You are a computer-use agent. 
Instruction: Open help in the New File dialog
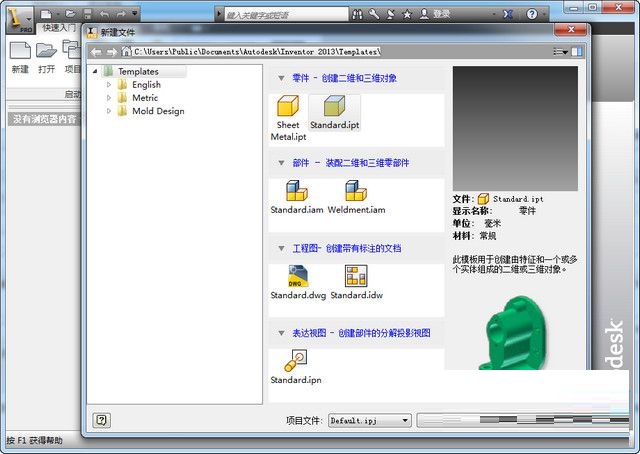coord(101,420)
